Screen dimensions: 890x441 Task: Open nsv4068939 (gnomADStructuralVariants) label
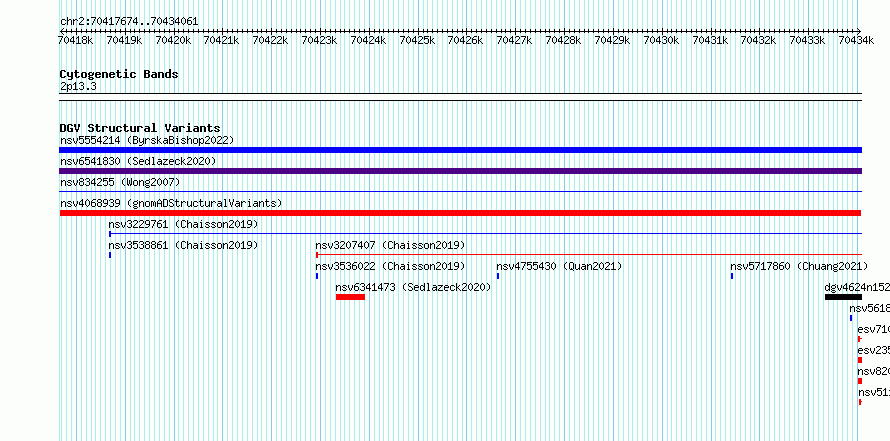pos(171,203)
